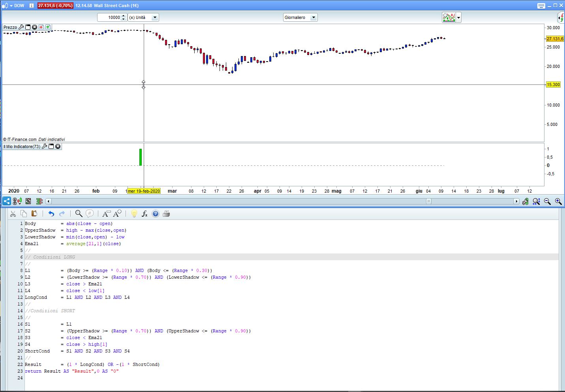
Task: Click the yellow 15.300 price cursor label
Action: click(x=553, y=84)
